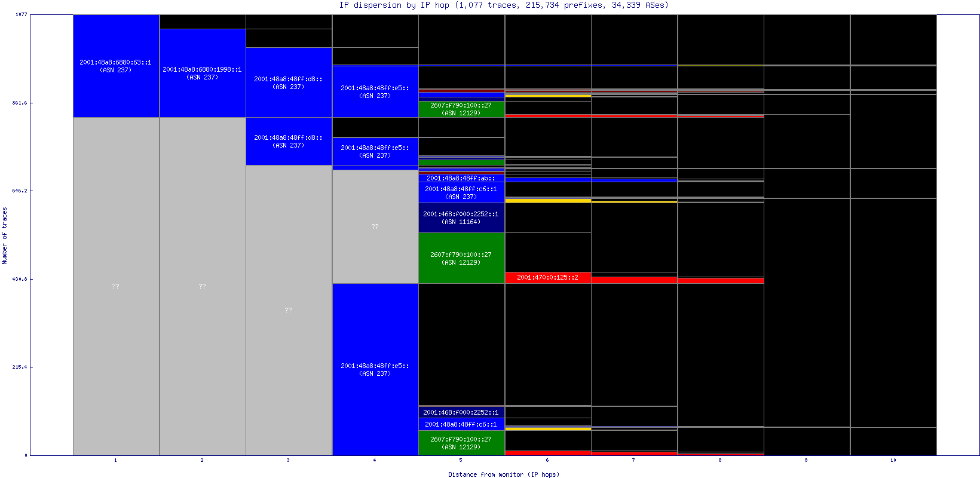
Task: Select the blue 2001:48a8:6880:63::1 block at hop 1
Action: 116,66
